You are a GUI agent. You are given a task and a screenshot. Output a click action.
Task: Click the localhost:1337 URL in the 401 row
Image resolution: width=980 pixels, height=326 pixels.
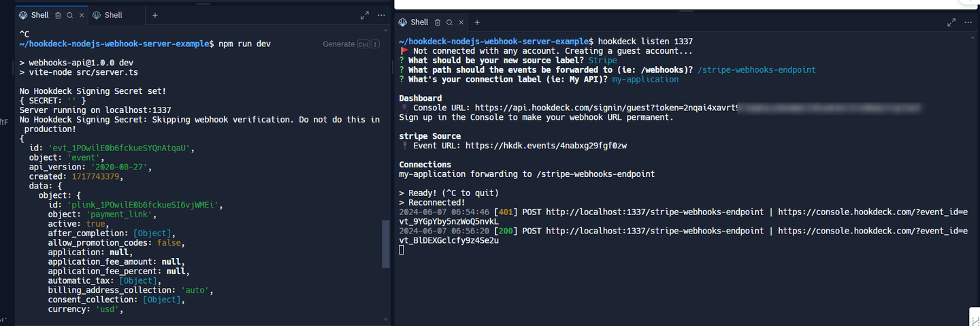click(x=655, y=212)
